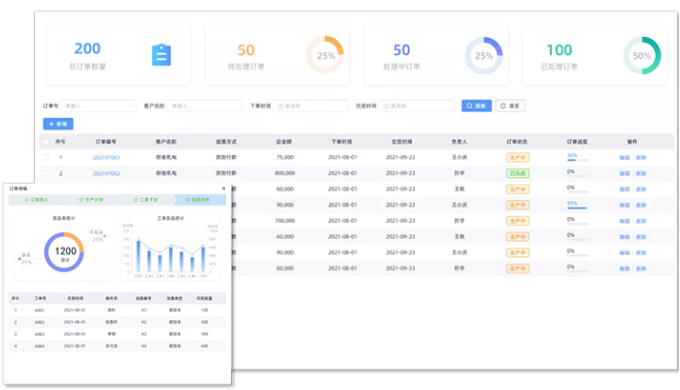680x390 pixels.
Task: Click the reset button with refresh icon
Action: tap(510, 106)
